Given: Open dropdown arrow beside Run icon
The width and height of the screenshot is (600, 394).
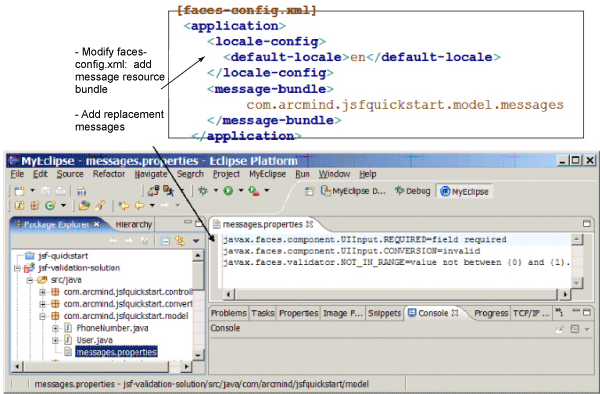Looking at the screenshot, I should point(241,190).
